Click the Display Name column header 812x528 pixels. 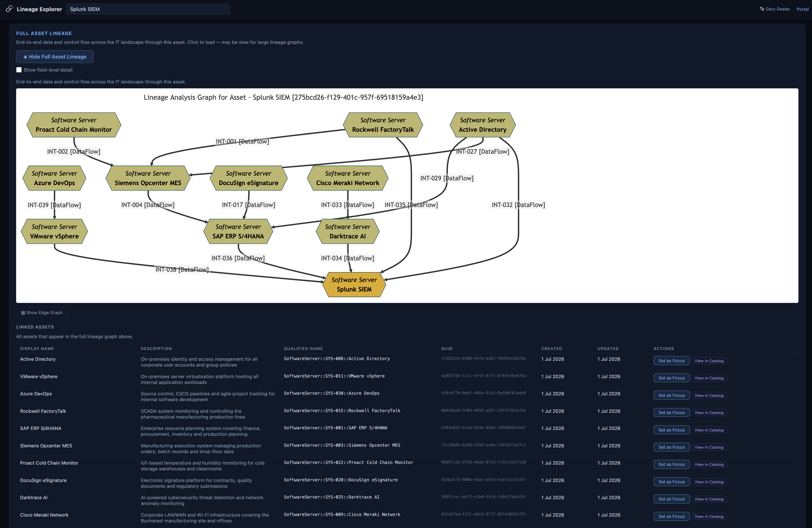click(37, 348)
